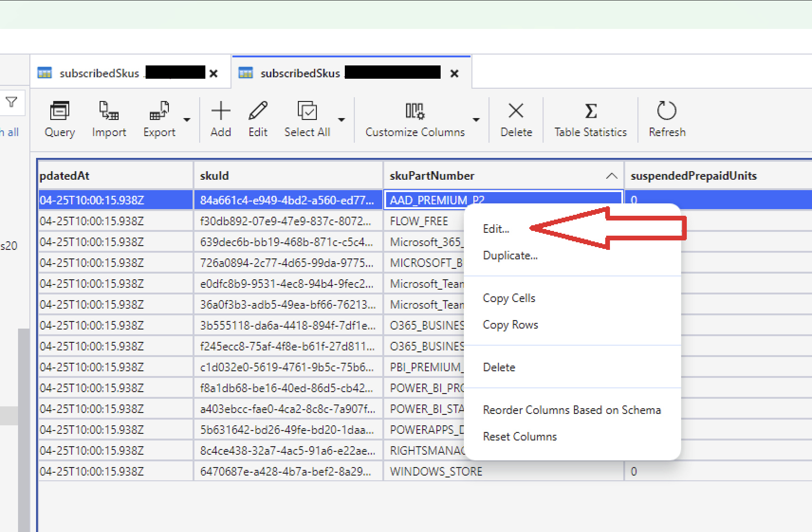The image size is (812, 532).
Task: Open the Query tool
Action: pos(60,119)
